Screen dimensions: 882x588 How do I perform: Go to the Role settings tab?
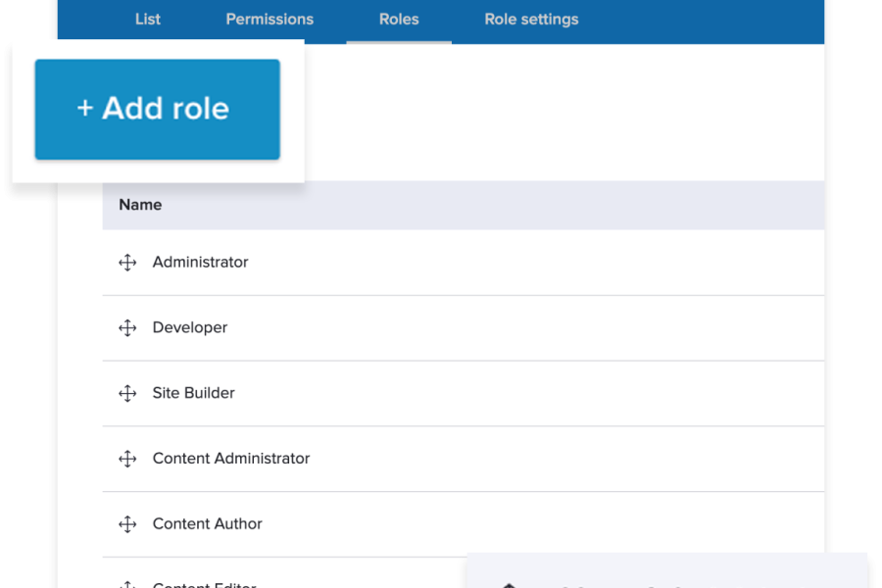click(x=531, y=20)
